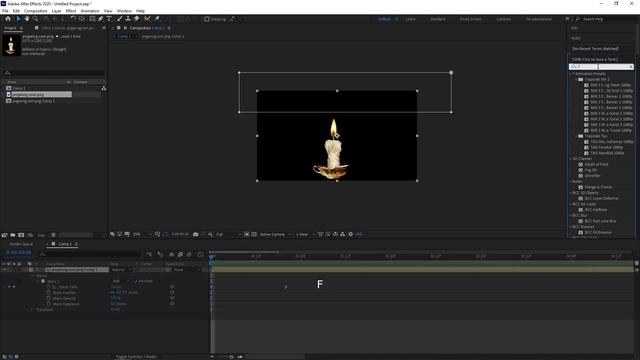The image size is (640, 360).
Task: Click the Effects & Presets search field
Action: [x=601, y=67]
